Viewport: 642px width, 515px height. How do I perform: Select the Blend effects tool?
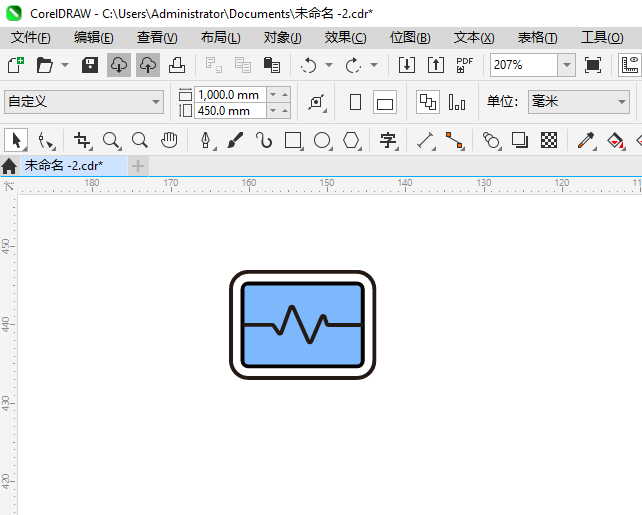pyautogui.click(x=491, y=140)
